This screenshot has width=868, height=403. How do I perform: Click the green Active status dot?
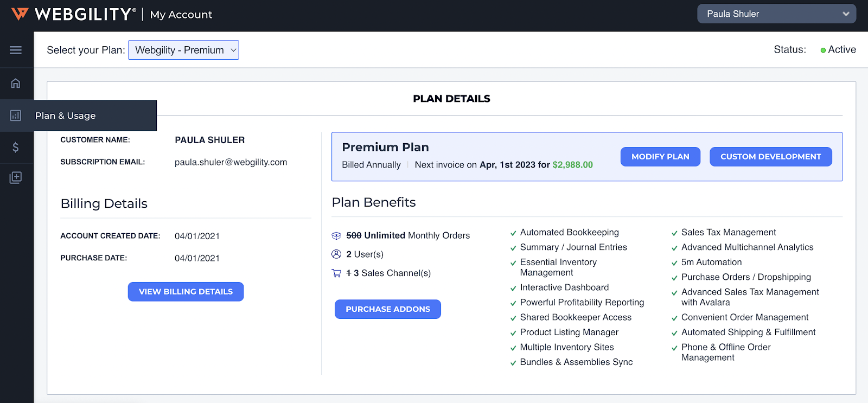(823, 50)
